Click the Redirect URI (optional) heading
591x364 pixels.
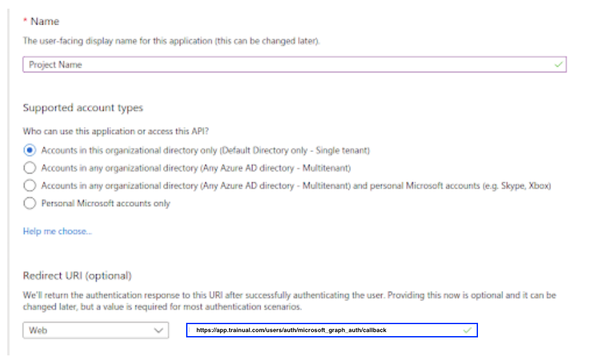77,276
